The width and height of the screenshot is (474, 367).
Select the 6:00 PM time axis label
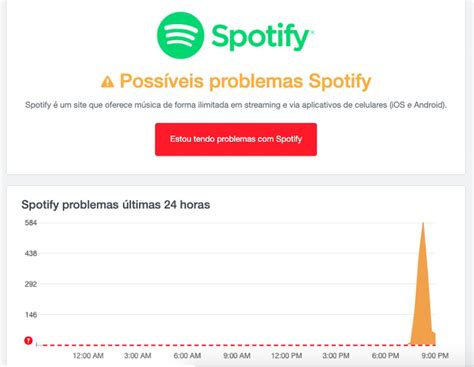(385, 356)
